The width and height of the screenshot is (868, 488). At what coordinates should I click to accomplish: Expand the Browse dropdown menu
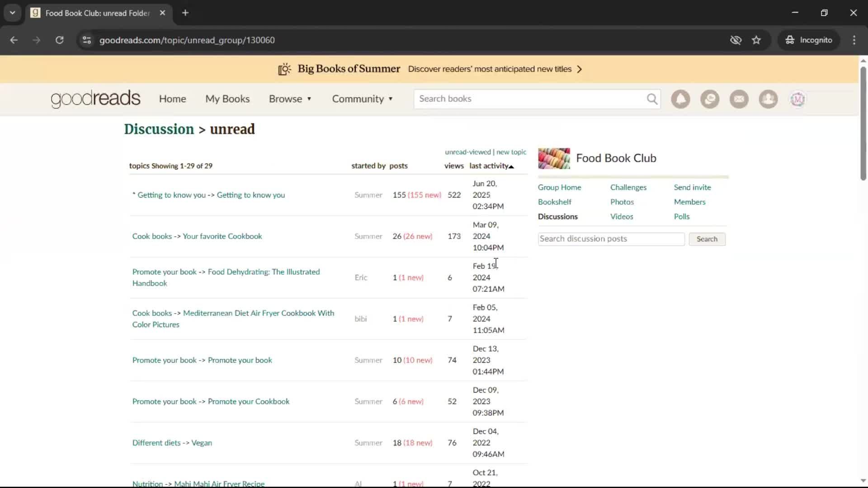[x=290, y=99]
